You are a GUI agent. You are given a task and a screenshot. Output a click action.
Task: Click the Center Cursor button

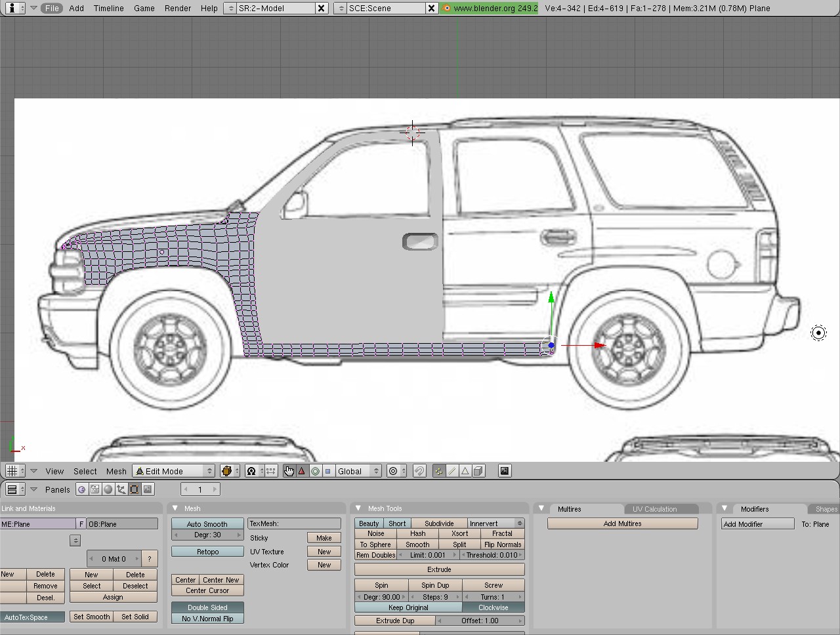coord(207,590)
